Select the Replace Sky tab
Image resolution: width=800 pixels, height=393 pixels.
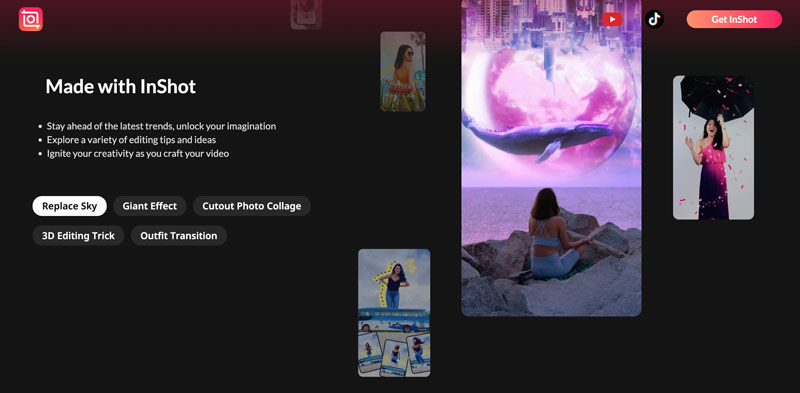pos(69,206)
